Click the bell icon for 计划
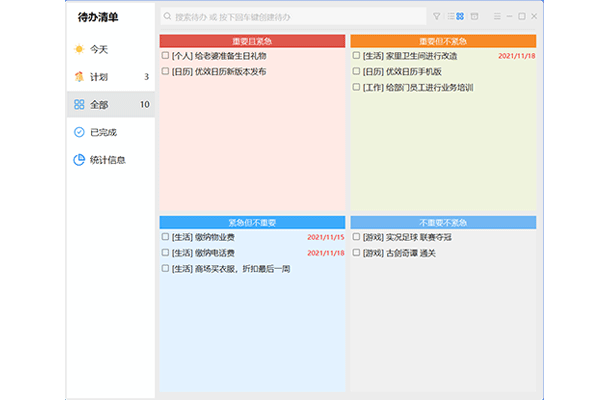Viewport: 600px width, 400px height. click(79, 76)
